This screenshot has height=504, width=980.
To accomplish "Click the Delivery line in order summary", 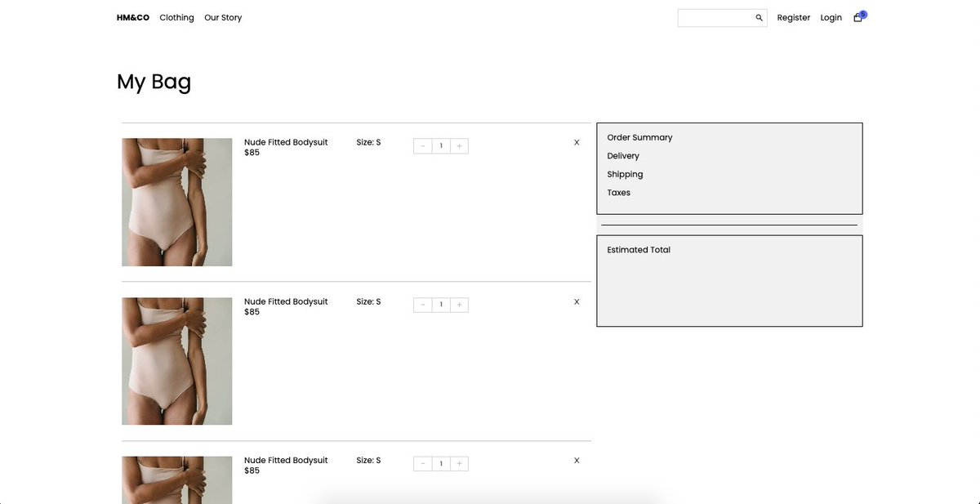I will pyautogui.click(x=623, y=156).
